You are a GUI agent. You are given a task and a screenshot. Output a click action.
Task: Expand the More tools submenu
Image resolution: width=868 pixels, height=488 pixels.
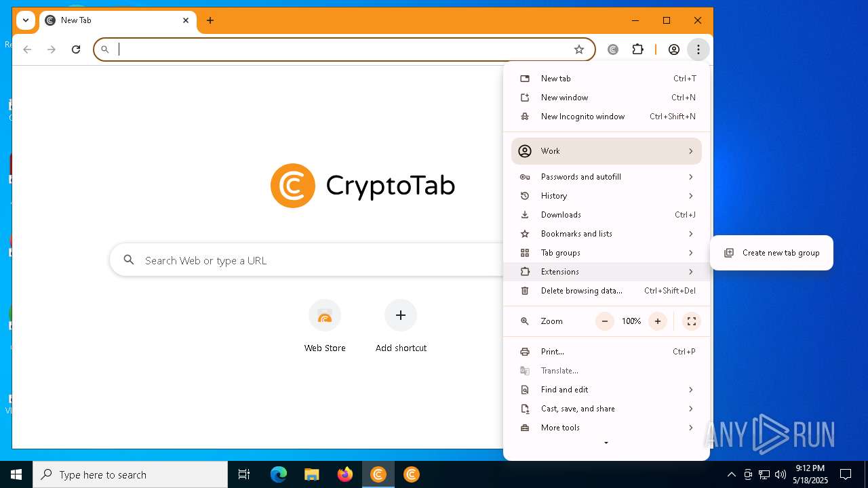pyautogui.click(x=606, y=428)
